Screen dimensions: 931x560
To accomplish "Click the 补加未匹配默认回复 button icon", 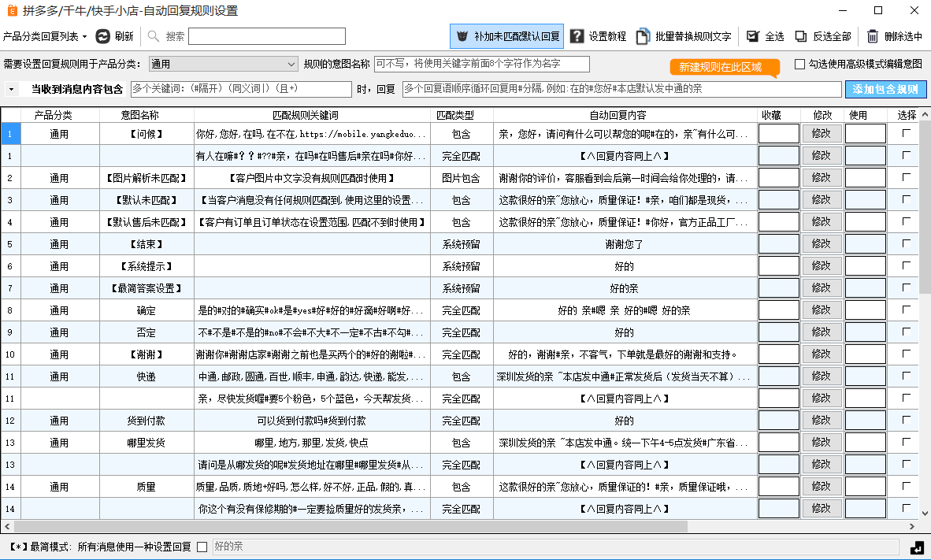I will pos(462,36).
